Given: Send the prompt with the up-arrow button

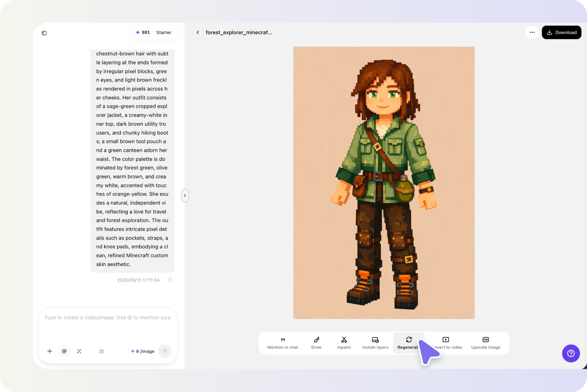Looking at the screenshot, I should tap(165, 351).
